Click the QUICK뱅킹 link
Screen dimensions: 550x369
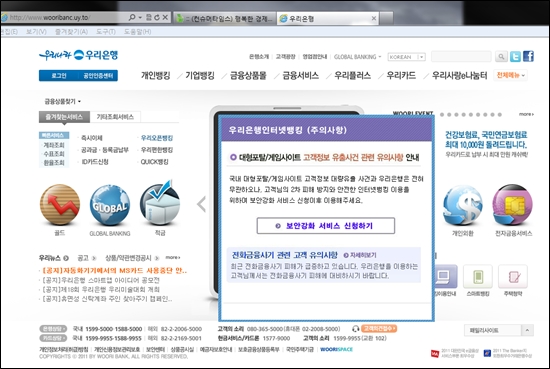point(154,162)
